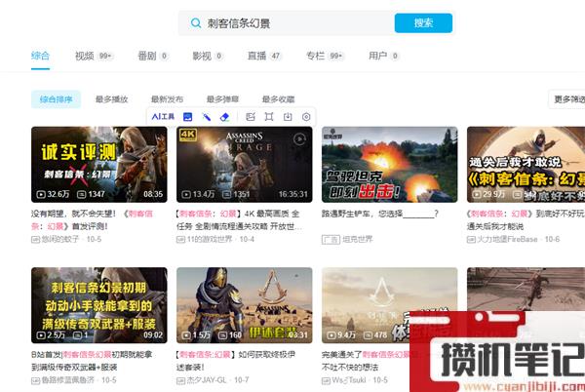Viewport: 585px width, 392px height.
Task: Switch to the 影视 tab
Action: (x=208, y=56)
